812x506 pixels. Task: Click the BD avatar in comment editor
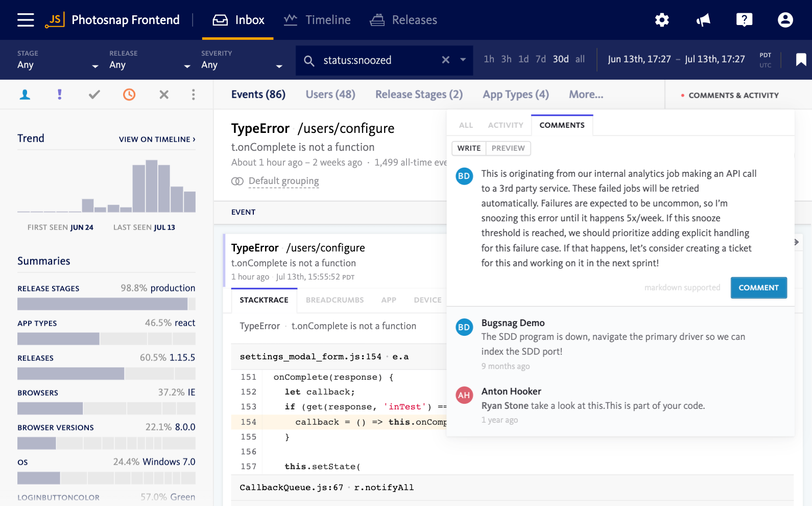pyautogui.click(x=464, y=176)
